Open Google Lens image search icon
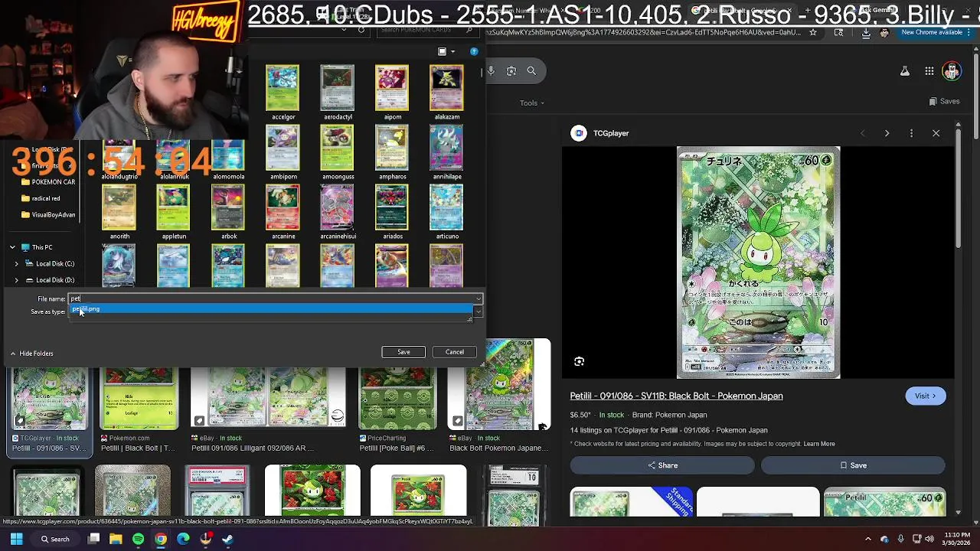This screenshot has height=551, width=980. [x=511, y=70]
